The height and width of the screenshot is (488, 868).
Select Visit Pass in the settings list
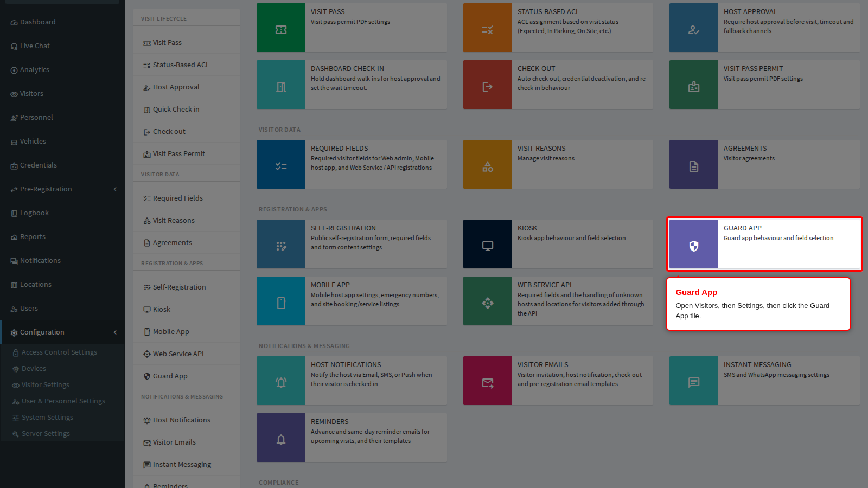click(187, 43)
